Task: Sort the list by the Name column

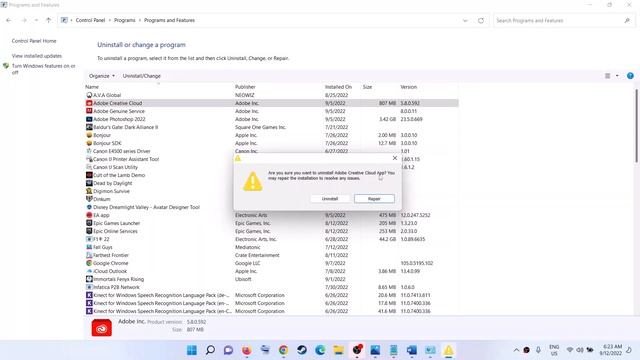Action: 92,87
